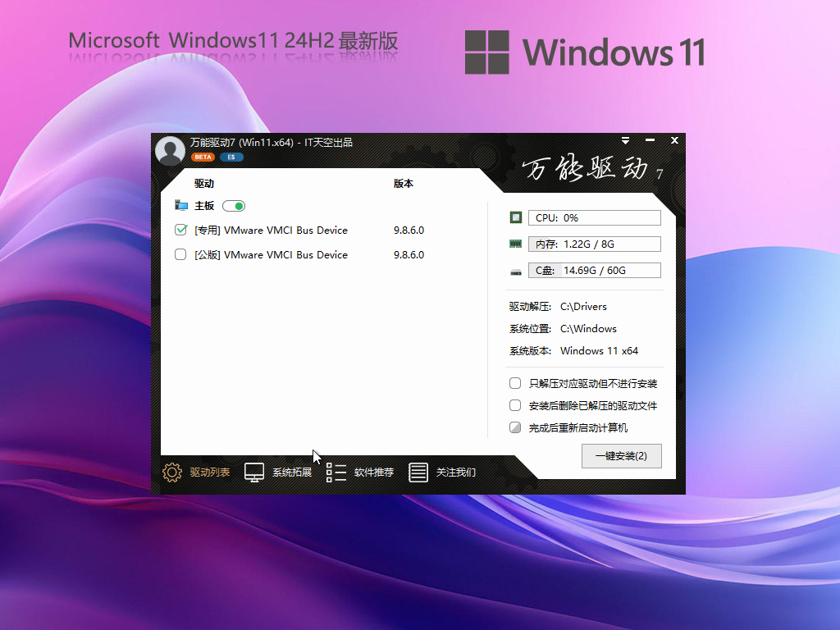The width and height of the screenshot is (840, 630).
Task: Open the title bar dropdown menu arrow
Action: pyautogui.click(x=625, y=140)
